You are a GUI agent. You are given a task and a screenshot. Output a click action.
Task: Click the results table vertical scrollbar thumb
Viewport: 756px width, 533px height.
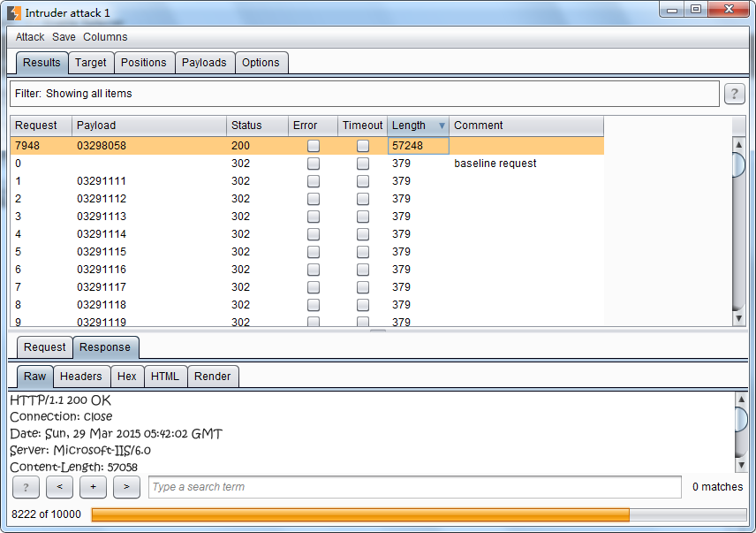738,164
